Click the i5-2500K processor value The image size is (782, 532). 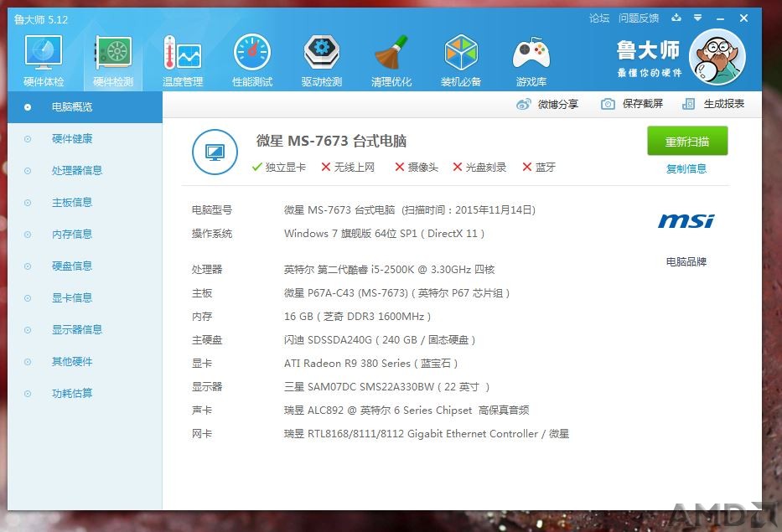click(x=389, y=270)
